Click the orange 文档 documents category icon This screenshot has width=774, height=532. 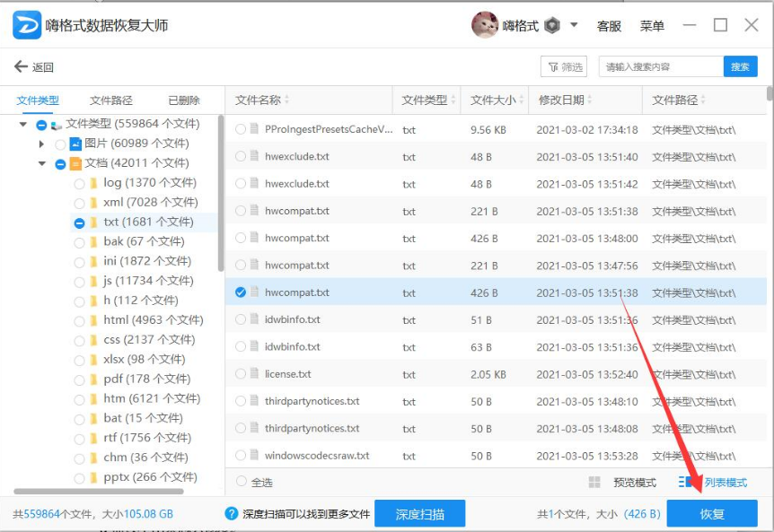[75, 163]
